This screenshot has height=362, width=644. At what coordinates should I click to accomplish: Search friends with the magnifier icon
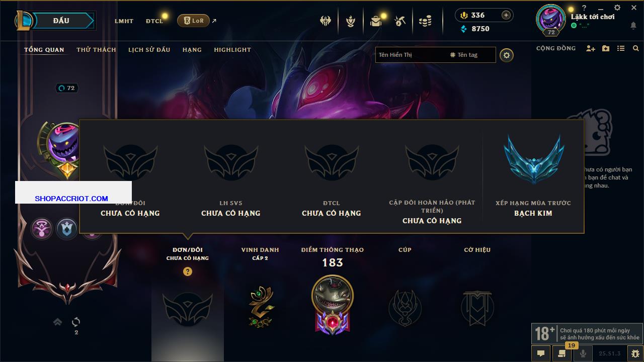pyautogui.click(x=636, y=48)
